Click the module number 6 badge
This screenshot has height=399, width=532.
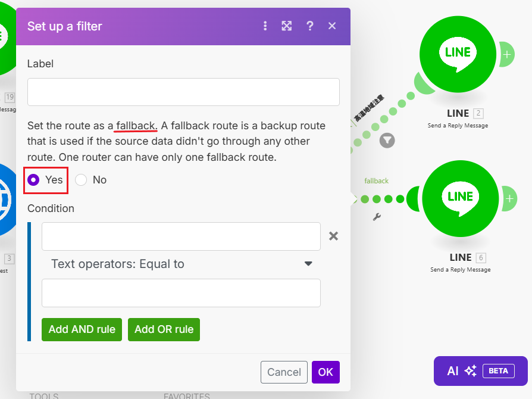pos(481,258)
